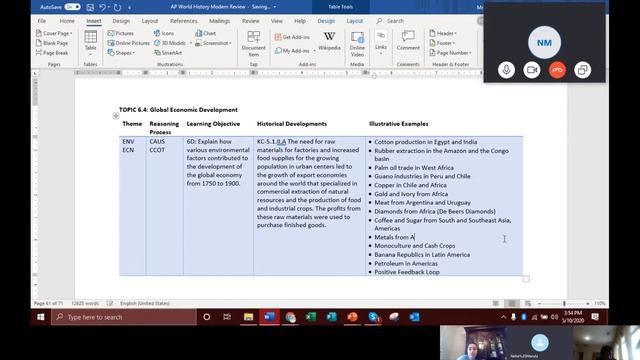Click the zoom out minus button
The height and width of the screenshot is (360, 640).
coord(539,304)
